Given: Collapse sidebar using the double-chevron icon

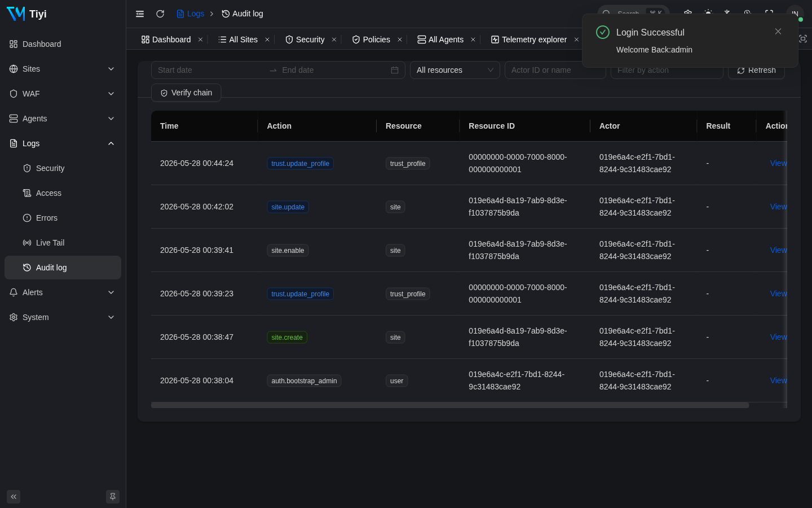Looking at the screenshot, I should pyautogui.click(x=14, y=497).
